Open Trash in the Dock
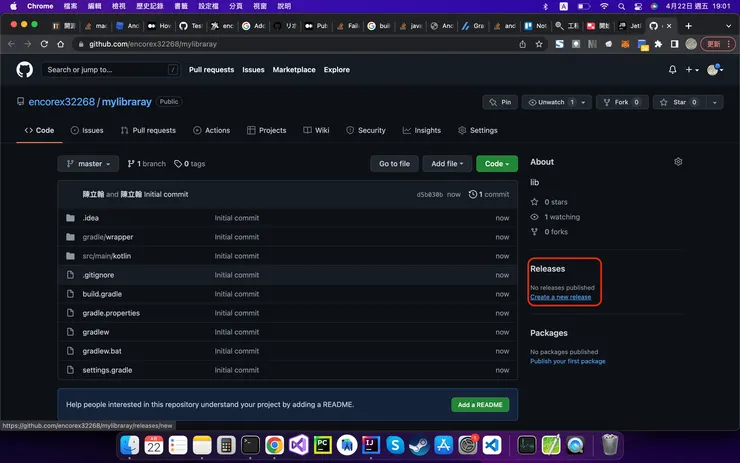The width and height of the screenshot is (740, 463). (610, 445)
